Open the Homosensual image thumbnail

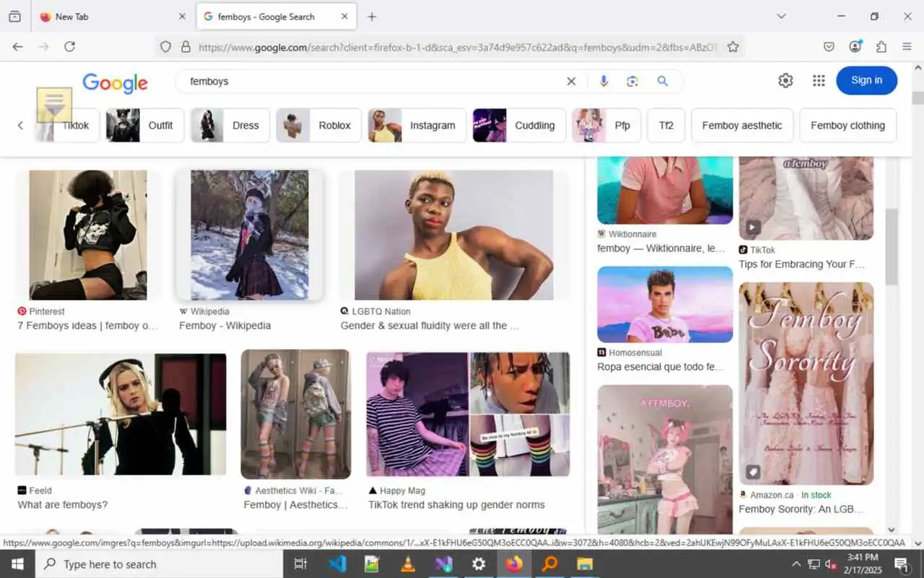(665, 304)
